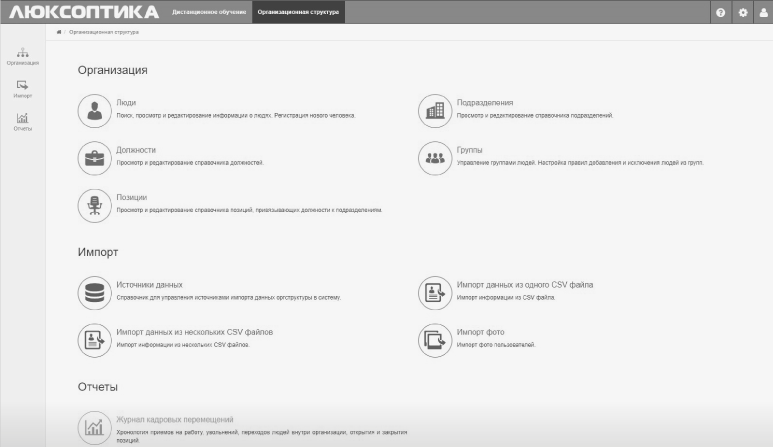773x447 pixels.
Task: Click the Позиции office chair icon
Action: pyautogui.click(x=95, y=206)
